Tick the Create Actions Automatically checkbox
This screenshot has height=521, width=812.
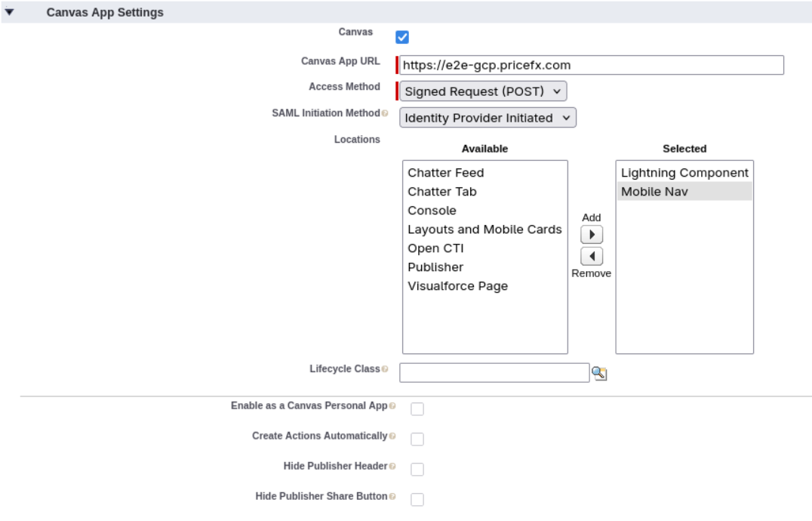click(x=417, y=439)
